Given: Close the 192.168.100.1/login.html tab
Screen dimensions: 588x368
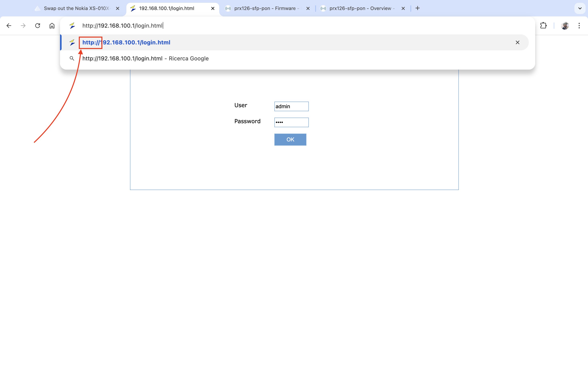Looking at the screenshot, I should click(x=213, y=9).
